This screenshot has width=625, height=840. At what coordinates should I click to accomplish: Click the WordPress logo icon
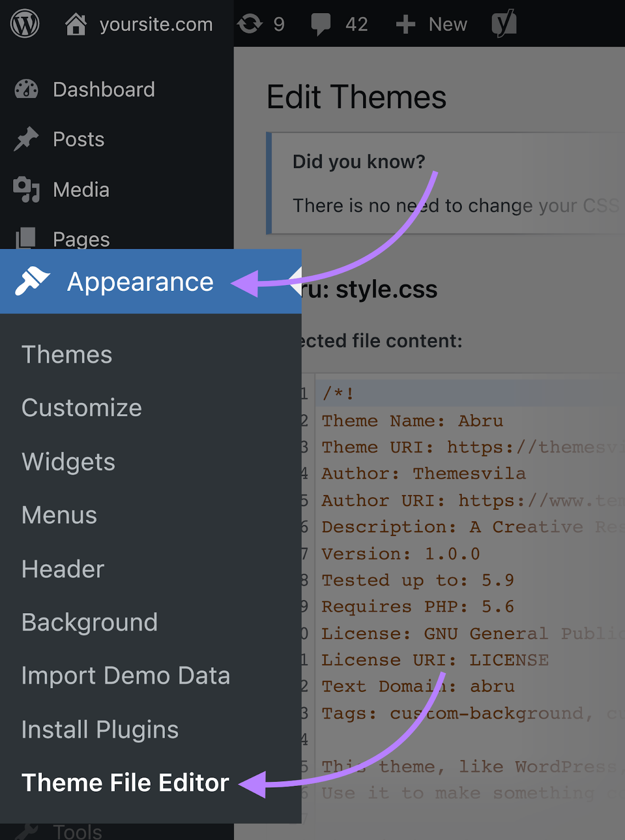[25, 24]
